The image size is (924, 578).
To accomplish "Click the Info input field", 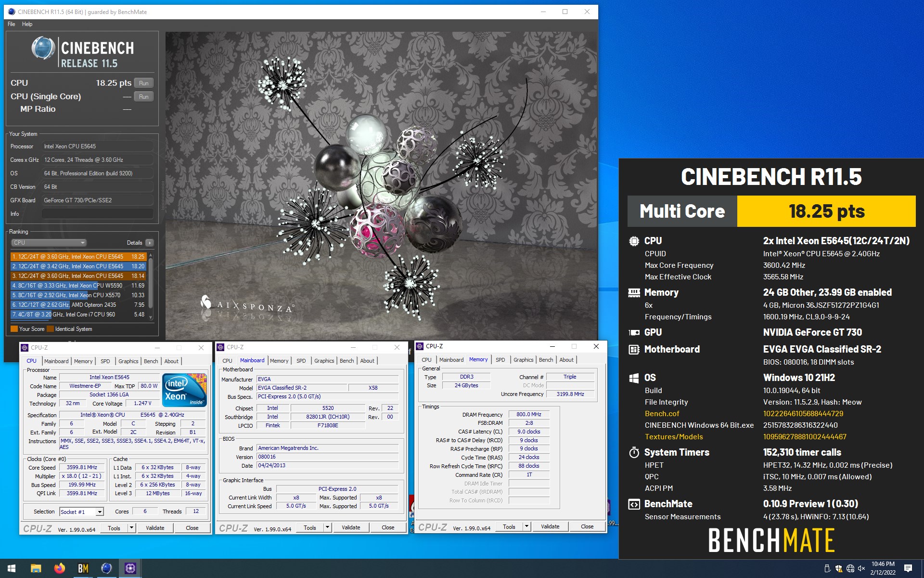I will pos(98,214).
